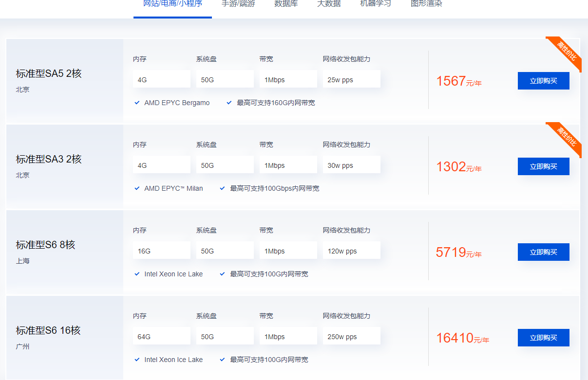This screenshot has height=380, width=588.
Task: Click the 120w pps field
Action: [351, 251]
